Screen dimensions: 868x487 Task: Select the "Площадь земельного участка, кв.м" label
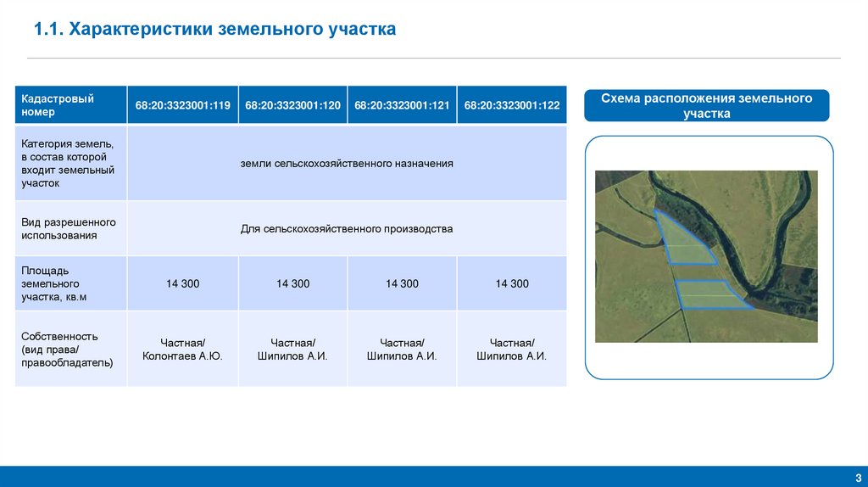click(x=71, y=283)
